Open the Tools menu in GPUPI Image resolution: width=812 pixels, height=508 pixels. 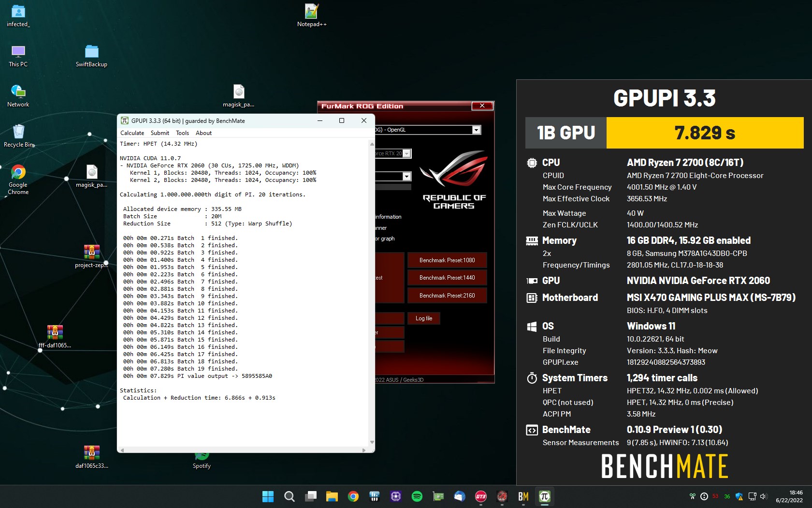click(182, 133)
